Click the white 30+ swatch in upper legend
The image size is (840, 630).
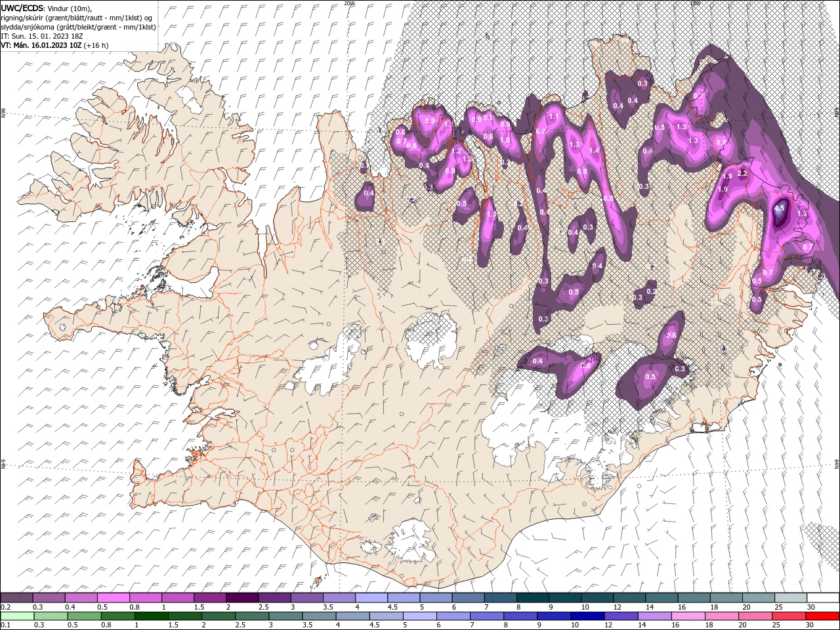[x=823, y=598]
